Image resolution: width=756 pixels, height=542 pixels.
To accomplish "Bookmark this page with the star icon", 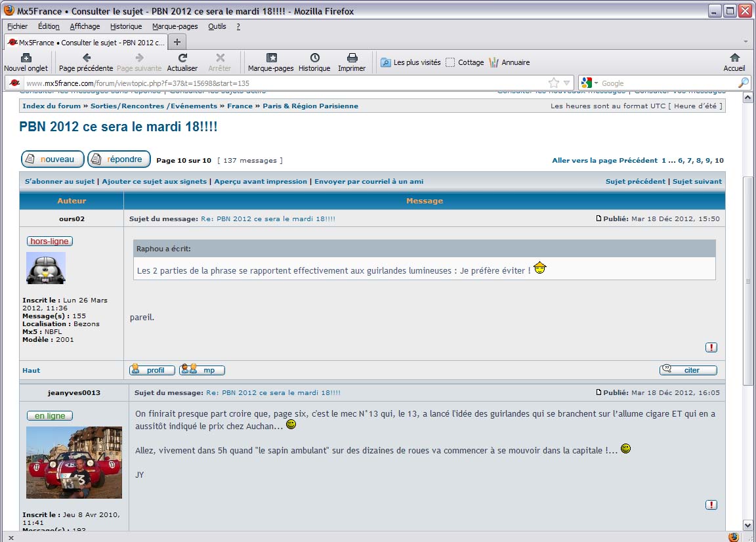I will (x=554, y=83).
